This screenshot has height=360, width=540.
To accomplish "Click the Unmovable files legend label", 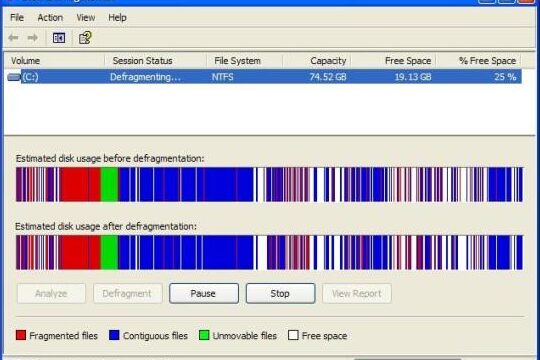I will [245, 336].
